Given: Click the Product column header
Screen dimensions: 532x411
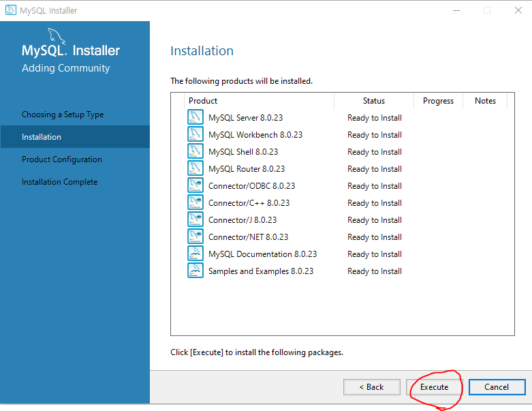Looking at the screenshot, I should pos(260,101).
